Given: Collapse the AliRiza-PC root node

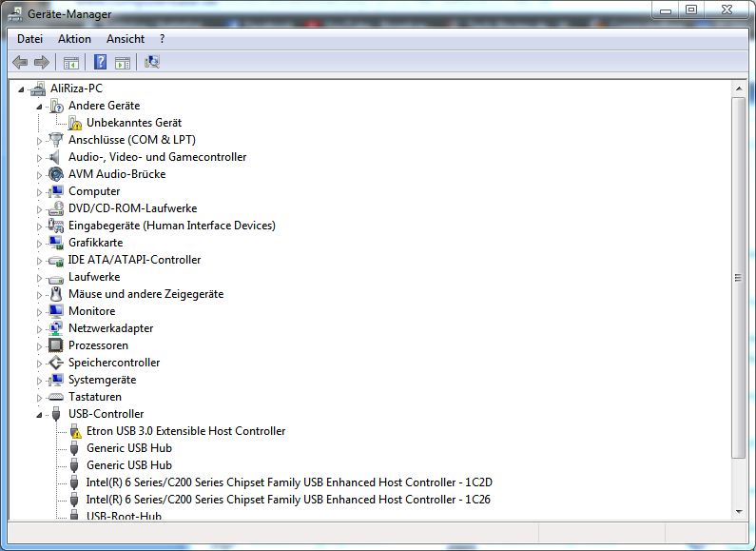Looking at the screenshot, I should click(x=21, y=89).
